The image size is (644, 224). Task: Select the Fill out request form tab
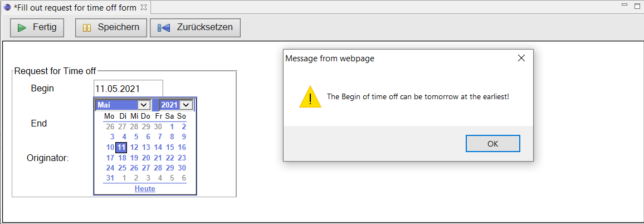tap(76, 7)
